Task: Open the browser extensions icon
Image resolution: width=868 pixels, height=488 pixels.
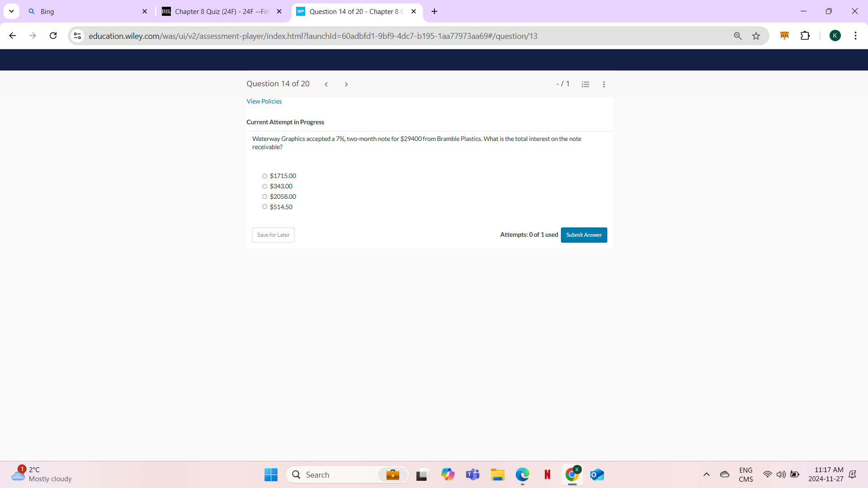Action: click(x=806, y=36)
